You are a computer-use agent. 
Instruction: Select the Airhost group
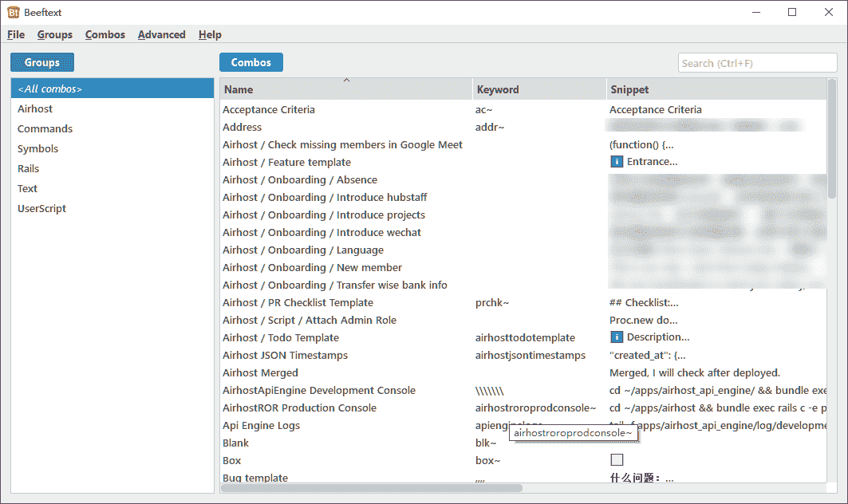click(35, 109)
